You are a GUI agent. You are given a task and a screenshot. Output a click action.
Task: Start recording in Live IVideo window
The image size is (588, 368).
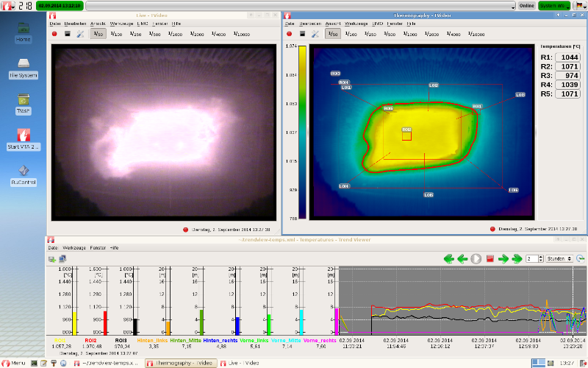click(54, 34)
